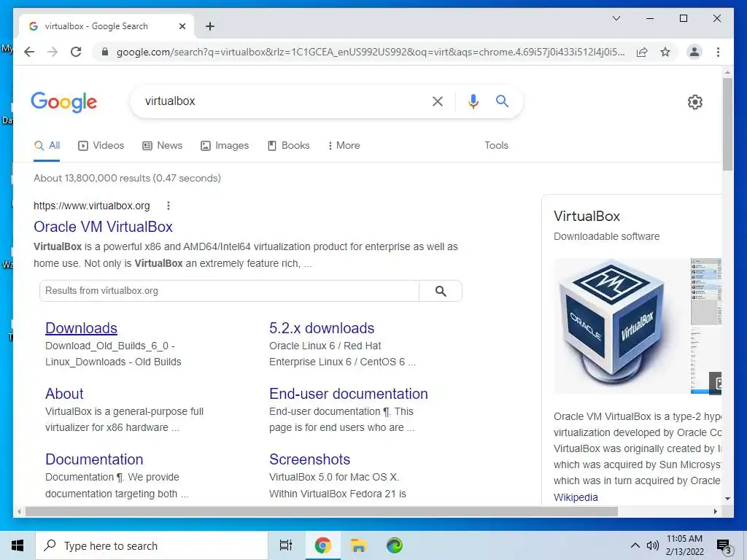Go back with the browser back arrow
The image size is (747, 560).
[29, 52]
